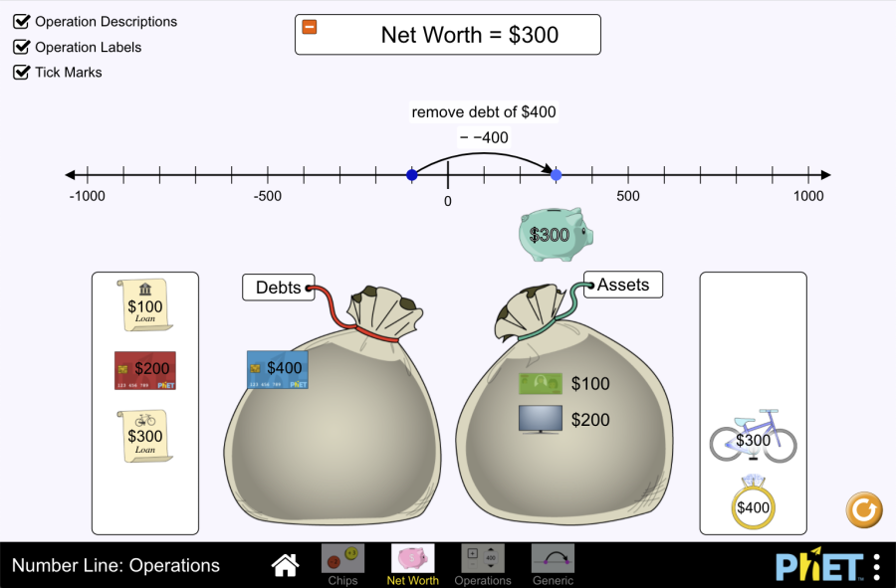896x588 pixels.
Task: Switch to the Operations screen
Action: point(483,564)
